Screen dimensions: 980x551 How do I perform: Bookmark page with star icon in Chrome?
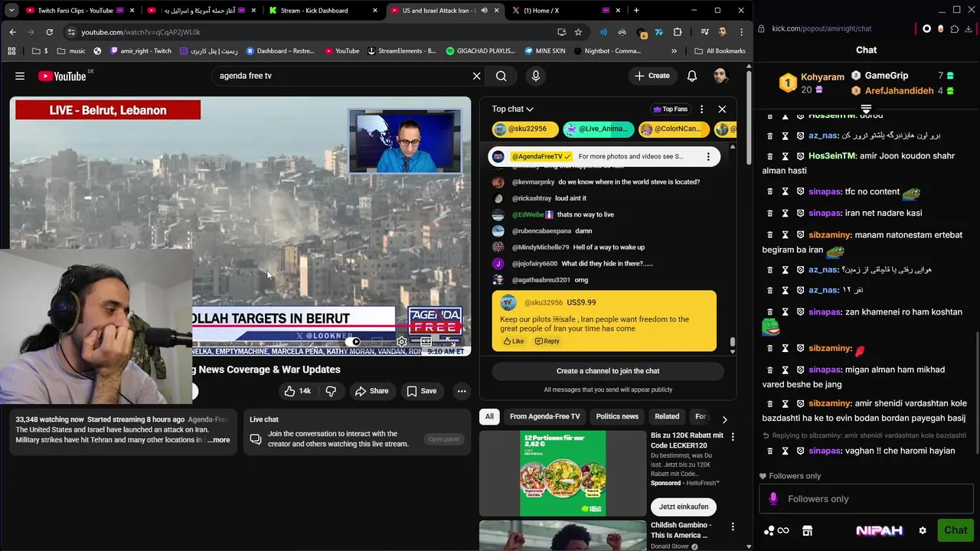click(578, 32)
